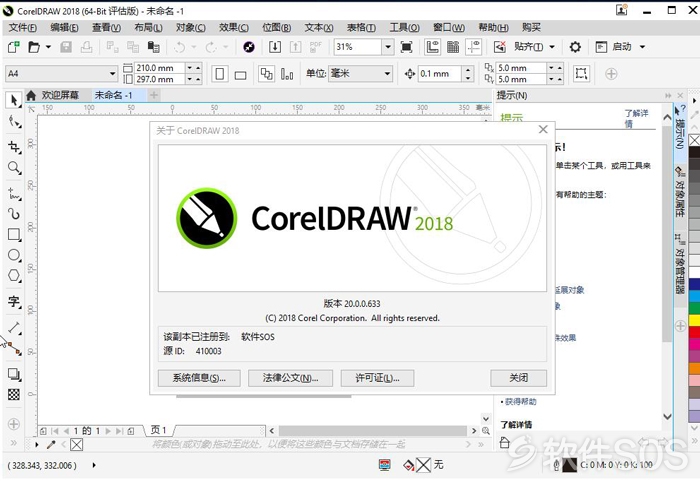Click the nudge distance 0.1 mm field

(439, 74)
